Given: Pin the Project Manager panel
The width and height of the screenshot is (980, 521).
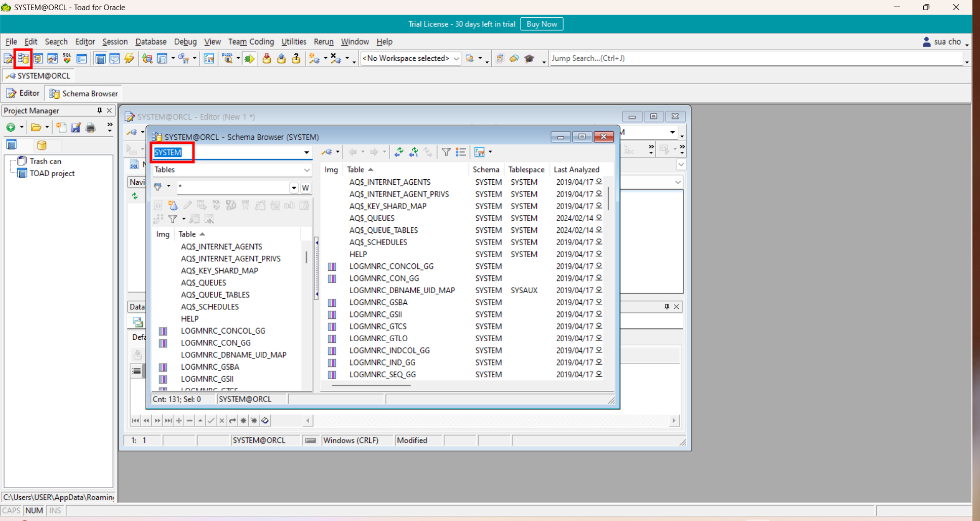Looking at the screenshot, I should pos(99,110).
